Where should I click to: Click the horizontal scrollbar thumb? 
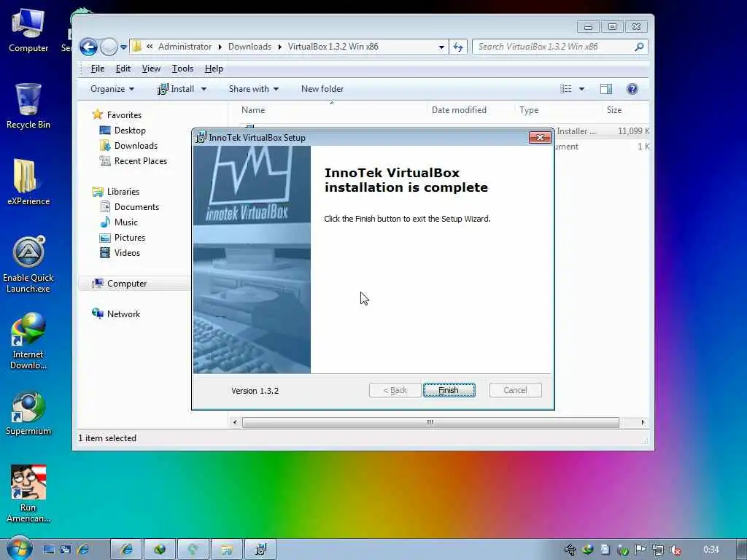click(430, 422)
